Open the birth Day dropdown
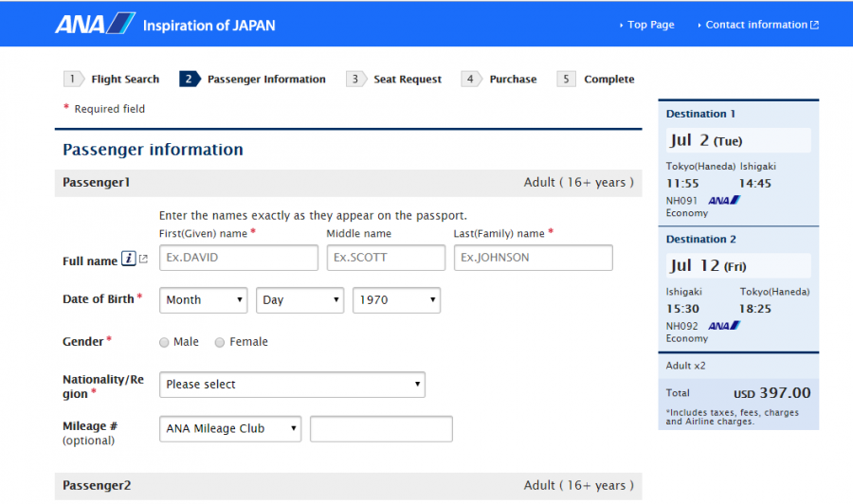This screenshot has height=504, width=853. (x=299, y=300)
